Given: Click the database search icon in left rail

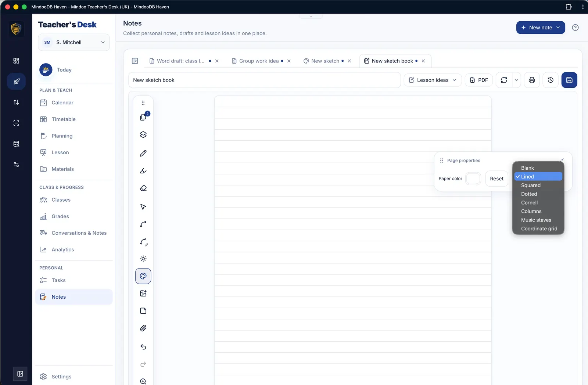Looking at the screenshot, I should click(x=16, y=144).
